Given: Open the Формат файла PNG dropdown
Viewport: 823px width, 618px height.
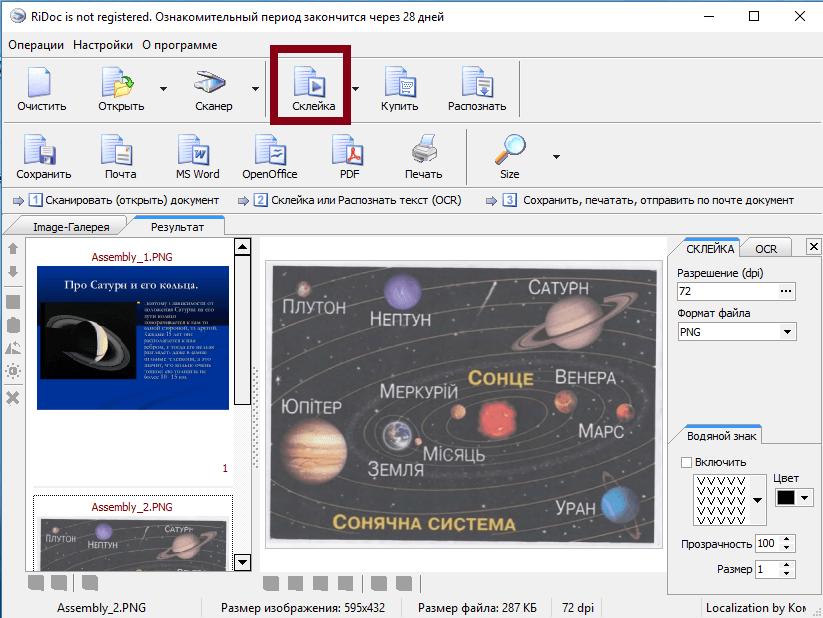Looking at the screenshot, I should tap(787, 332).
